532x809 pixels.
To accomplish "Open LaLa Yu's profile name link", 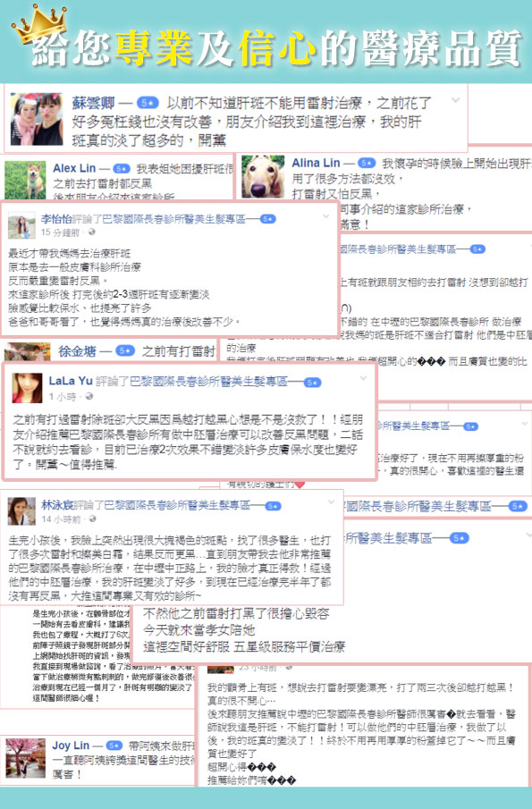I will [70, 382].
